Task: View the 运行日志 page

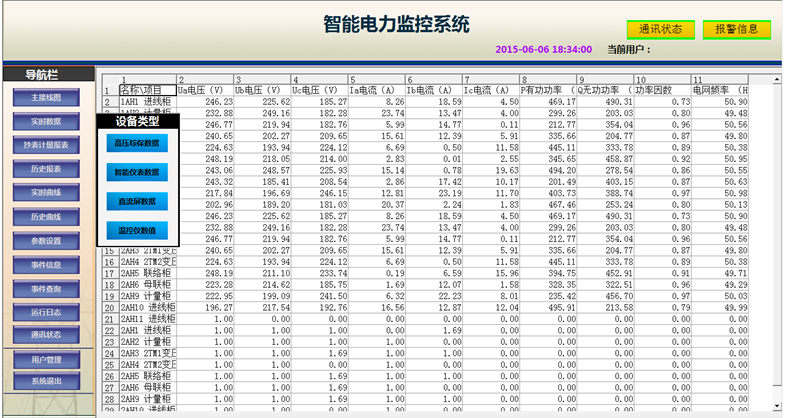Action: coord(46,312)
